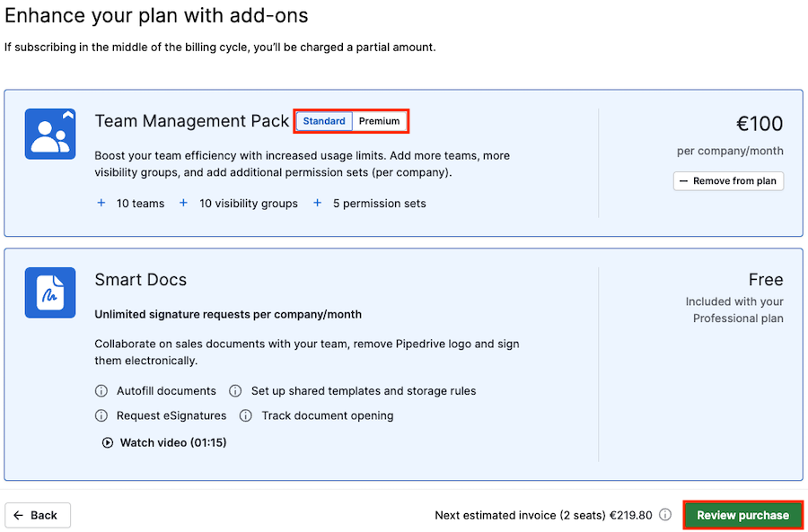808x532 pixels.
Task: Click the green Review purchase button
Action: coord(742,515)
